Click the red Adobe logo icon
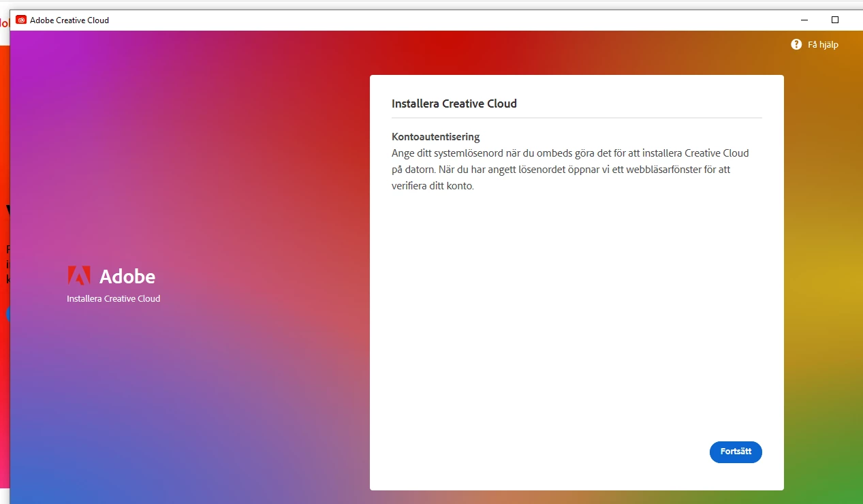Screen dimensions: 863x504 79,276
